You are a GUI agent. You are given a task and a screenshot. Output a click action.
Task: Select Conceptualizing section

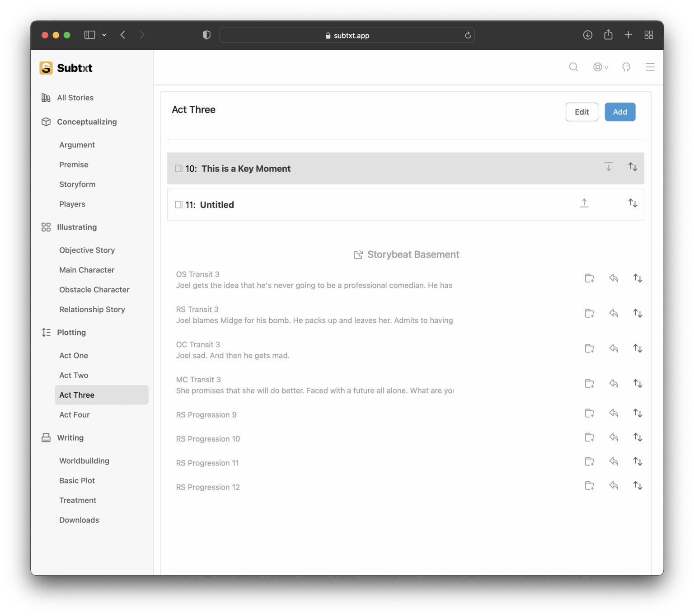click(x=87, y=122)
